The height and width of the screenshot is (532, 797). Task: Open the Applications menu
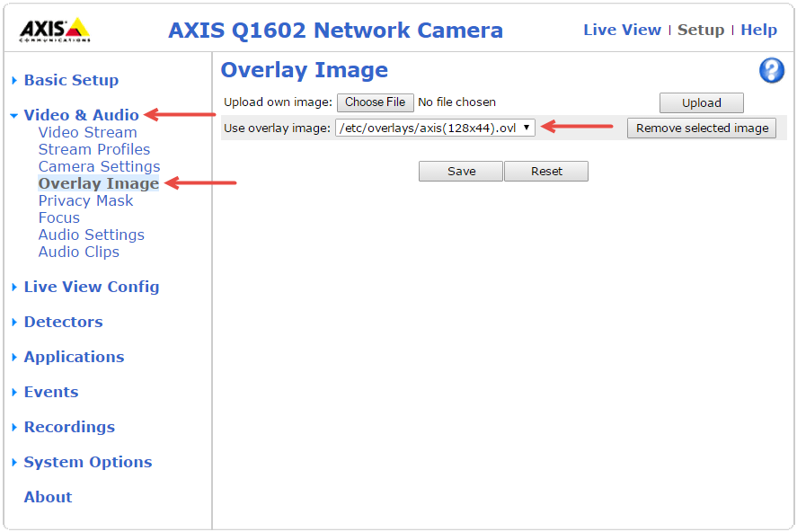point(75,357)
